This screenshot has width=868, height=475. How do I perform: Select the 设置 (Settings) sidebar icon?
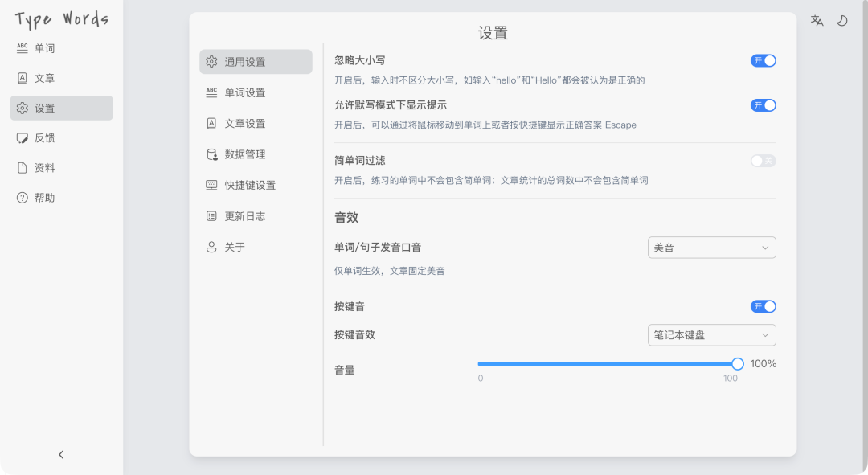[x=36, y=108]
